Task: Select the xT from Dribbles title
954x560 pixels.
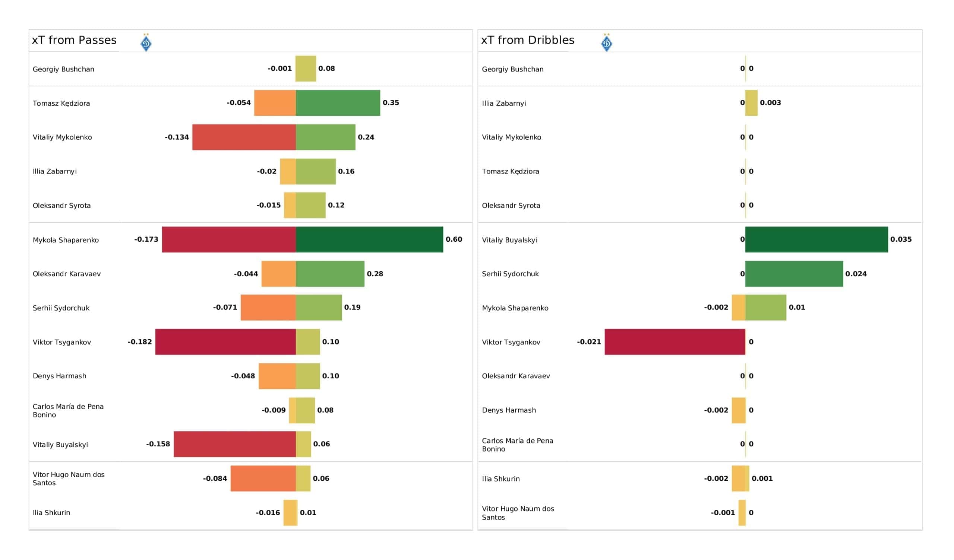Action: tap(528, 40)
